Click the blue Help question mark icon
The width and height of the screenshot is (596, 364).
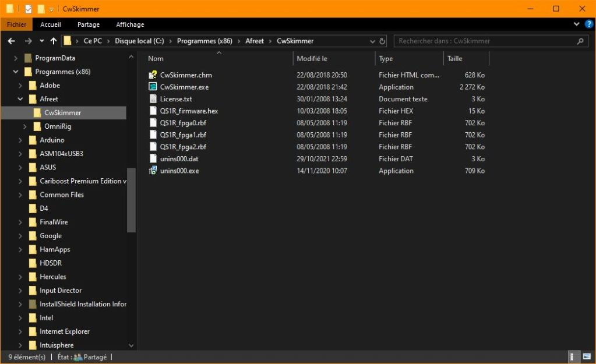pyautogui.click(x=588, y=24)
